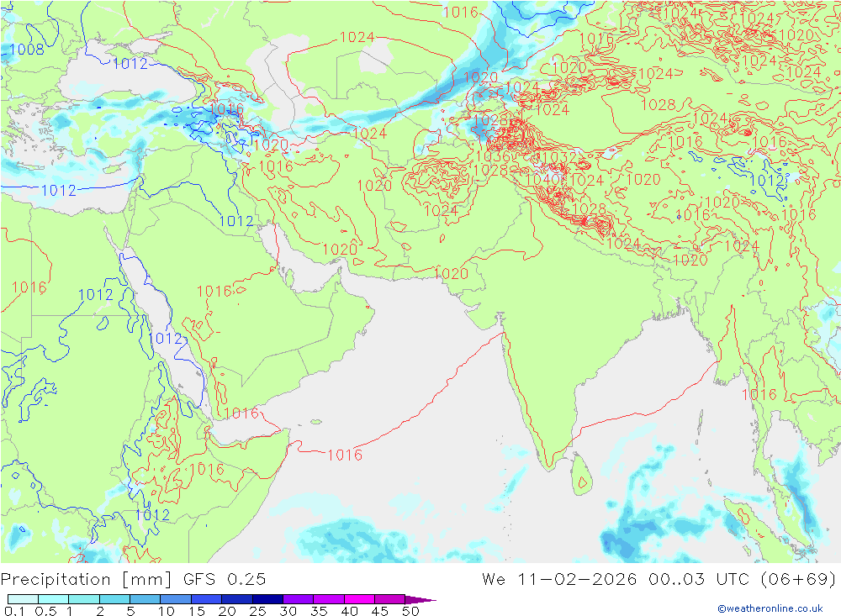Select the blue 15–20 legend swatch

207,599
